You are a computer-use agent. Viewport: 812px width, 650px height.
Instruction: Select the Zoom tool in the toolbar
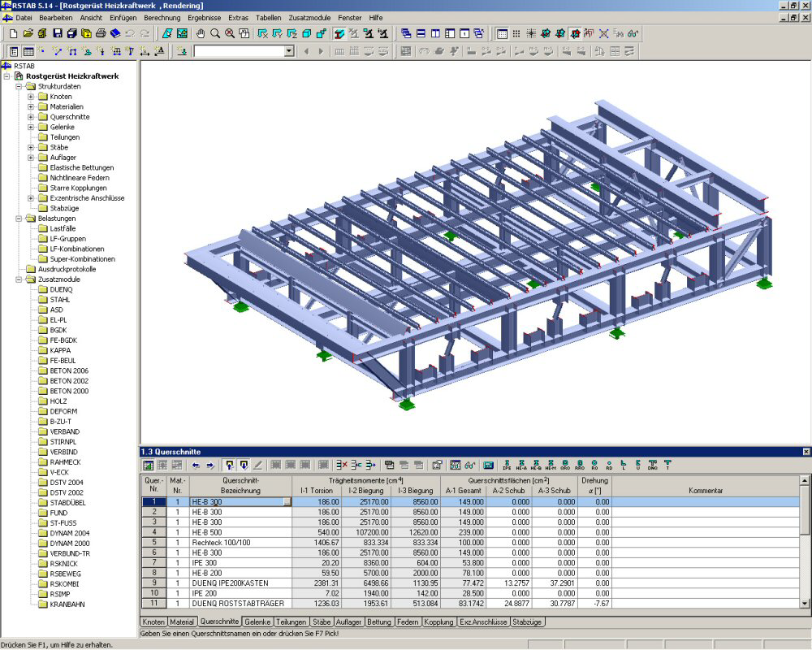[x=215, y=33]
